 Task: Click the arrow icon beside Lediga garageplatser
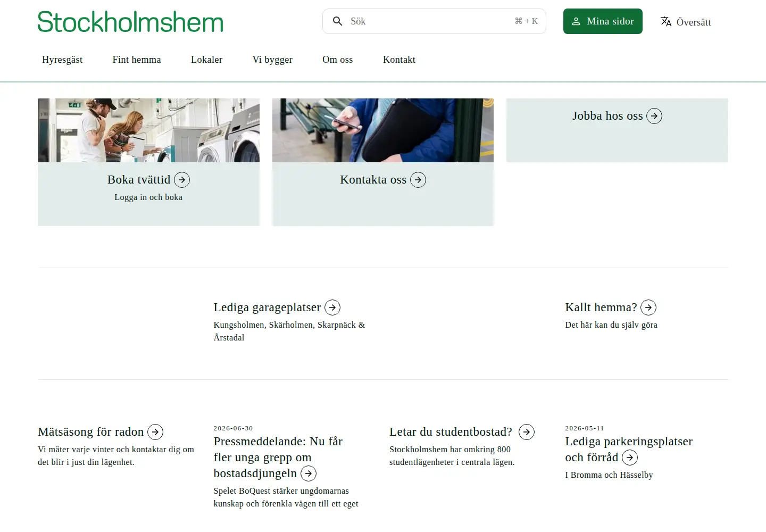[x=332, y=307]
